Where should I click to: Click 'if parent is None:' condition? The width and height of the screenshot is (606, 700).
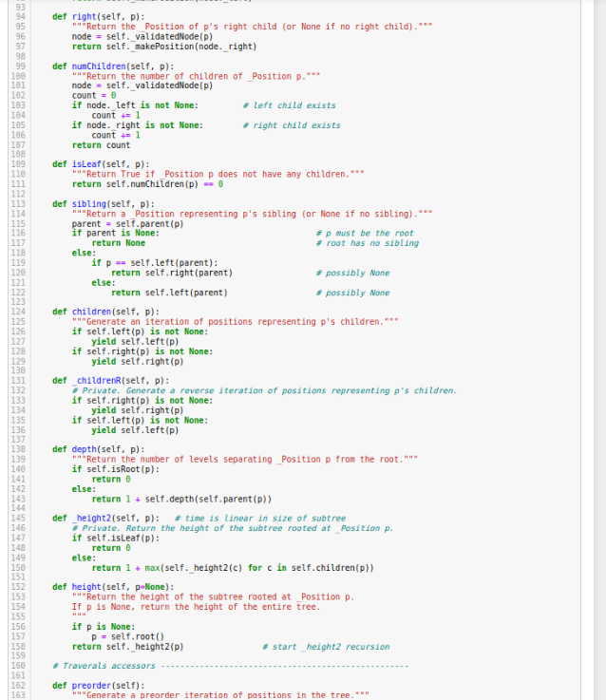pos(116,233)
